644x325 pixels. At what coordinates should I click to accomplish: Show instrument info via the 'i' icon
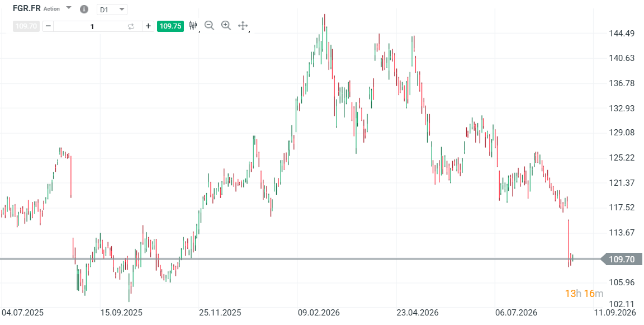point(84,9)
